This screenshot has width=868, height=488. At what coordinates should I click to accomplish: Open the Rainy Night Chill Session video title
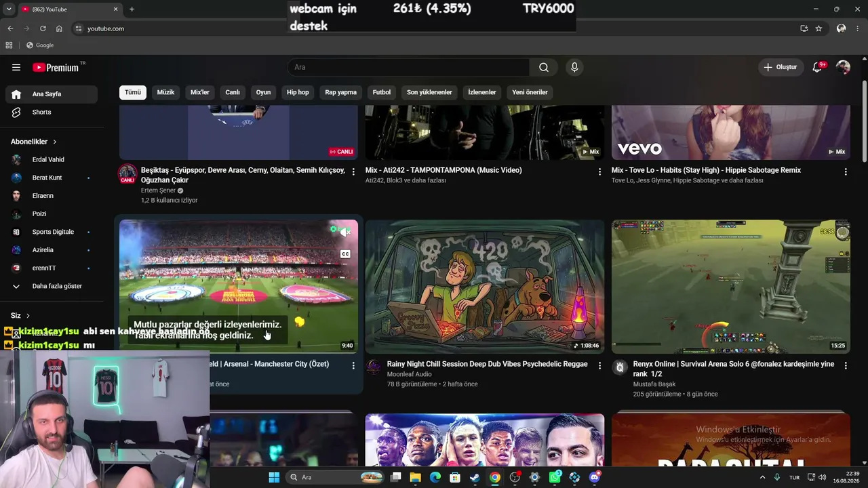pos(488,364)
